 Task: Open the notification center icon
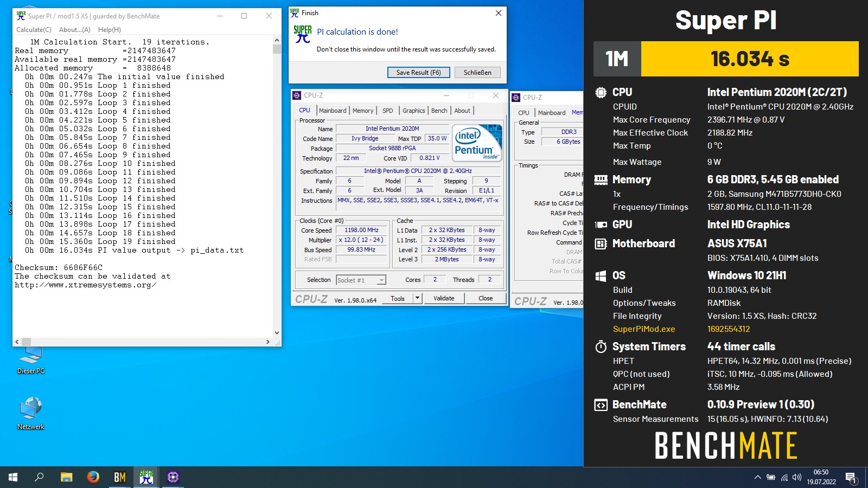coord(851,477)
